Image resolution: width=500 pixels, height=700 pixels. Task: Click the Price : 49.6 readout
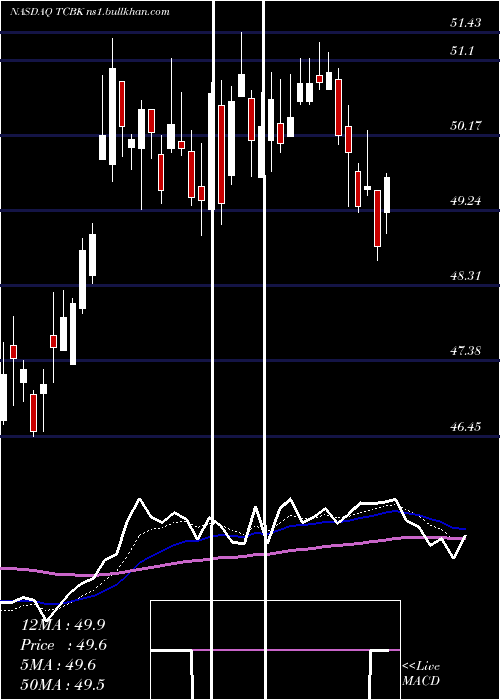coord(64,645)
